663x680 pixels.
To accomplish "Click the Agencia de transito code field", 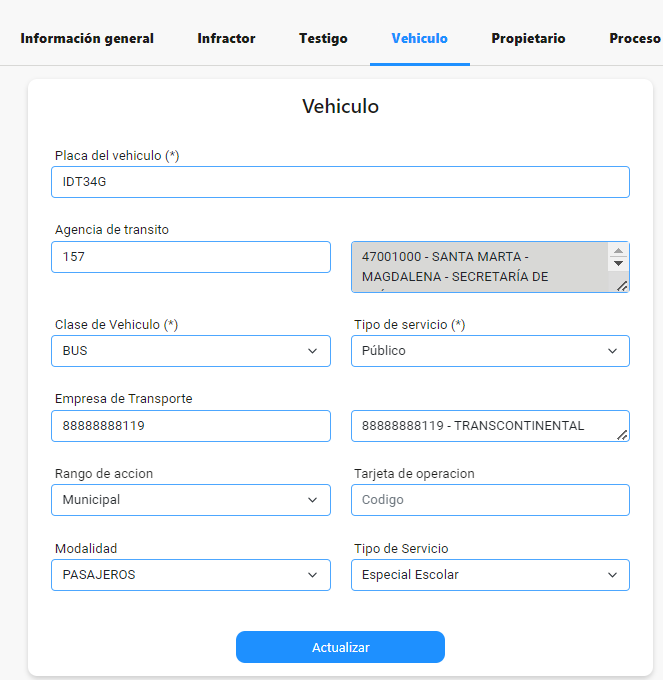I will (191, 257).
